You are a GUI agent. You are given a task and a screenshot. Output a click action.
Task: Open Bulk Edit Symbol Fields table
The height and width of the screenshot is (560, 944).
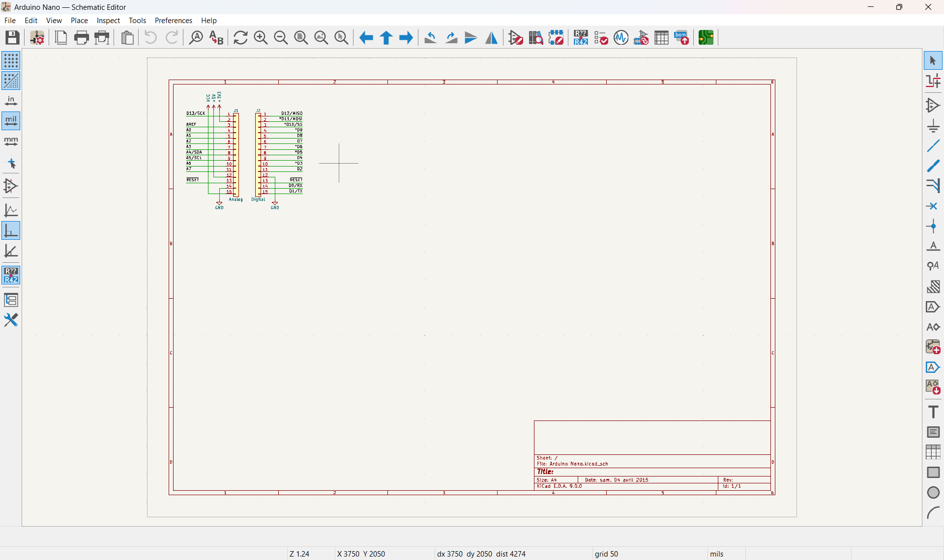click(x=661, y=38)
